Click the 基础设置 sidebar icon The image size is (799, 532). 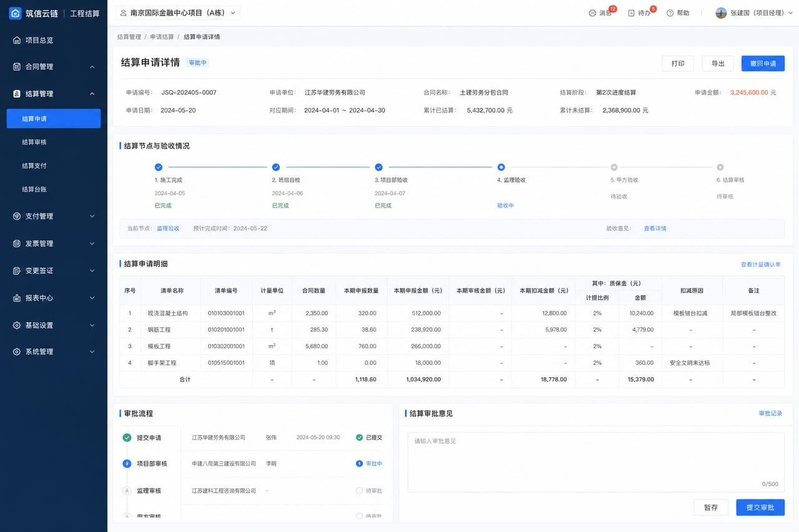coord(17,325)
